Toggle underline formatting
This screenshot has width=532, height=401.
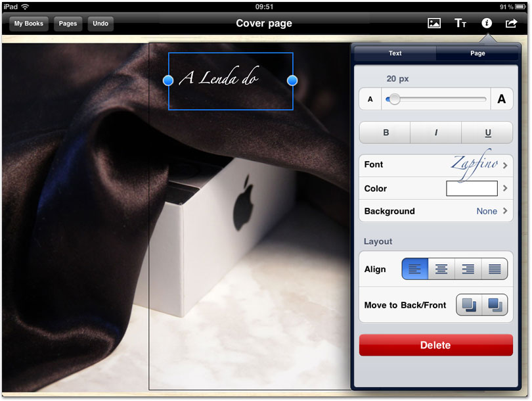[x=487, y=132]
